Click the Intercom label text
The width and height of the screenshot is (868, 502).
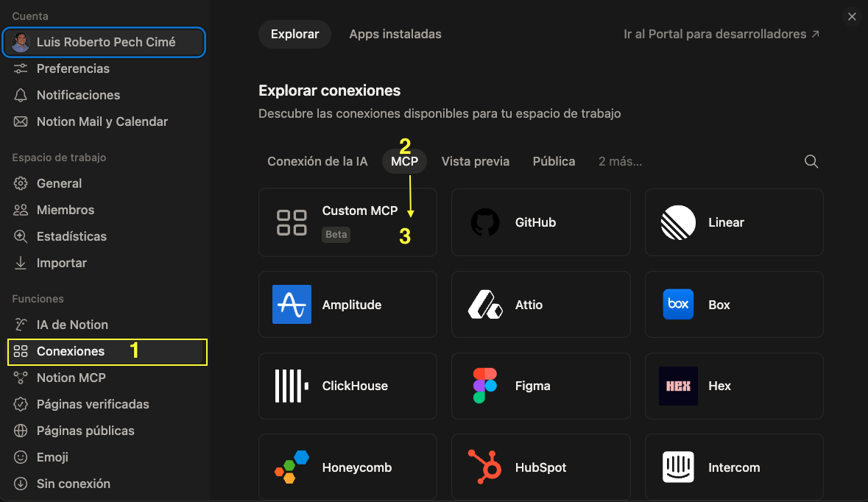point(734,467)
